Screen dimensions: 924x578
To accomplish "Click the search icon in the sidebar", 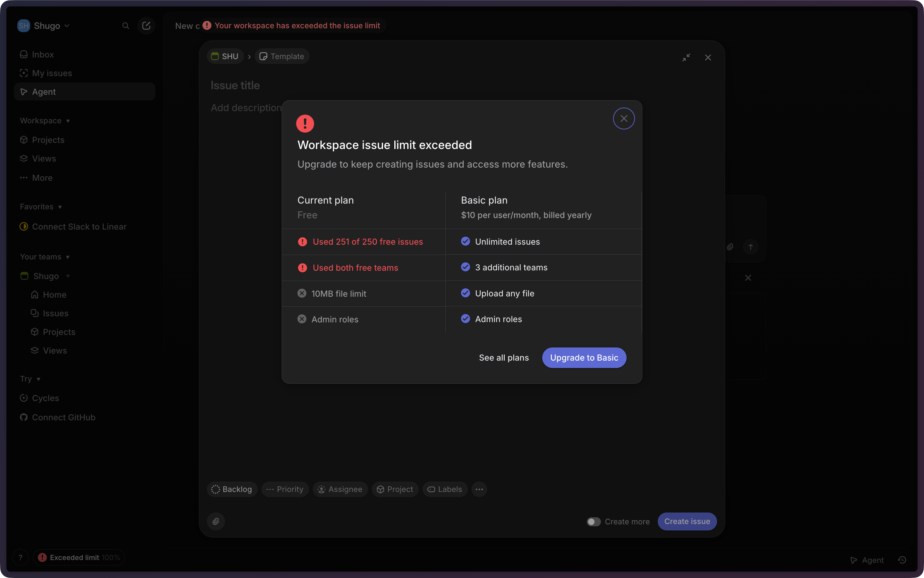I will (x=125, y=26).
